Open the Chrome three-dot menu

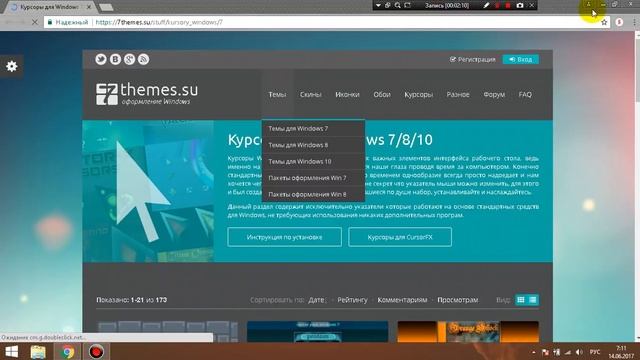(x=634, y=22)
